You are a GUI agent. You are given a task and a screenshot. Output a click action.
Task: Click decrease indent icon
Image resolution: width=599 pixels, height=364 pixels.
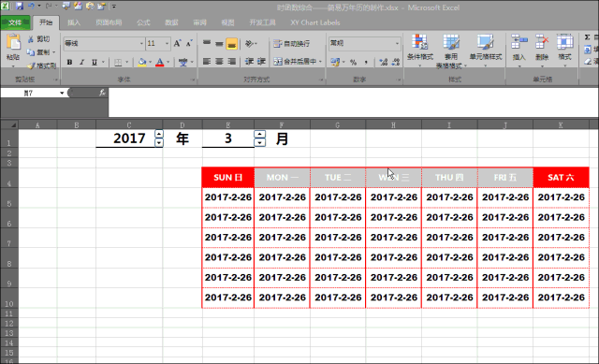(250, 61)
